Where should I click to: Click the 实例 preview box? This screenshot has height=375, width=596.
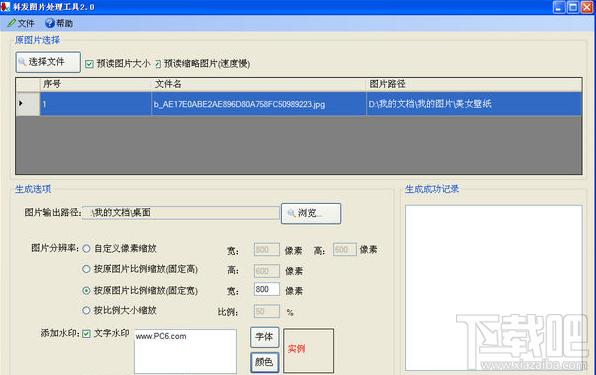(x=309, y=351)
